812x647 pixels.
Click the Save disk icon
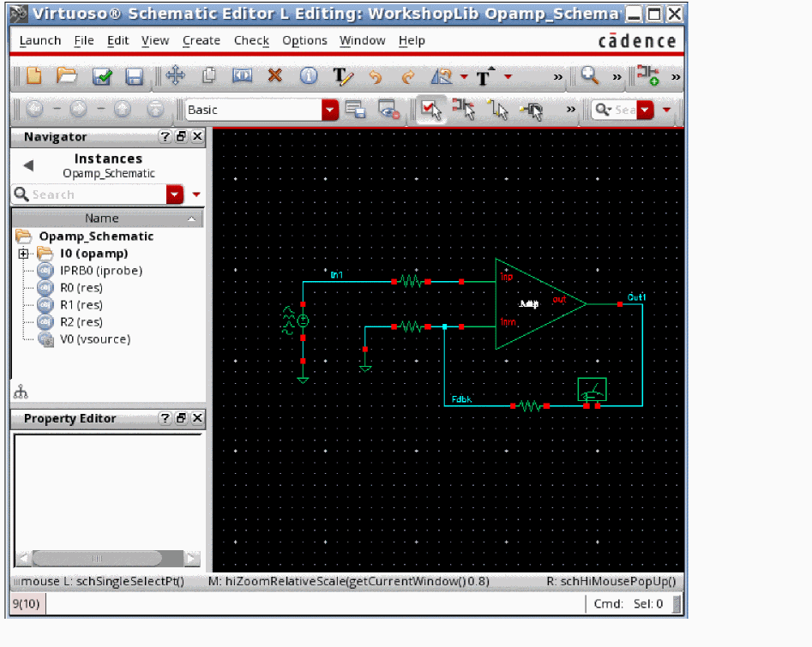(x=134, y=76)
